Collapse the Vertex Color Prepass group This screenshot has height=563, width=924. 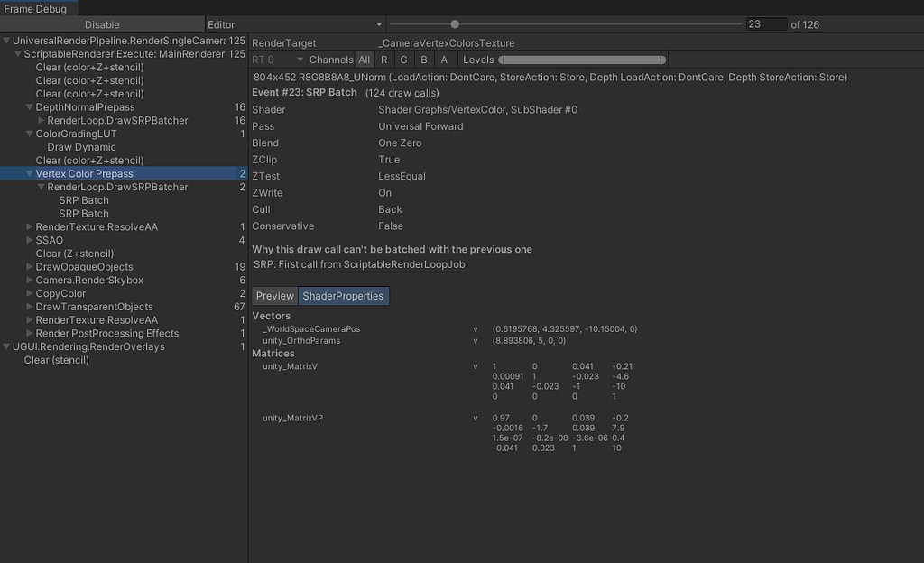pos(28,173)
